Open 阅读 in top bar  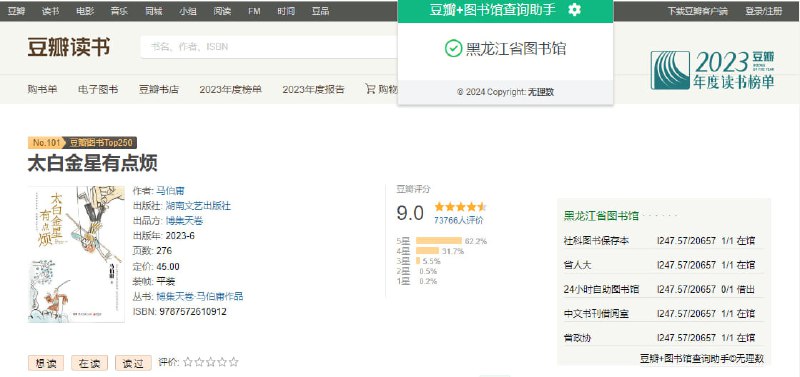point(222,11)
